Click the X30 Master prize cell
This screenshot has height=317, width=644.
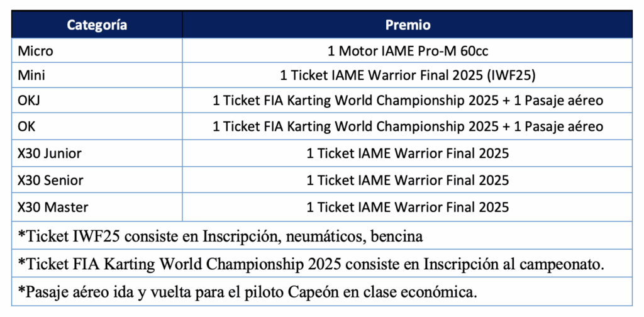click(408, 207)
